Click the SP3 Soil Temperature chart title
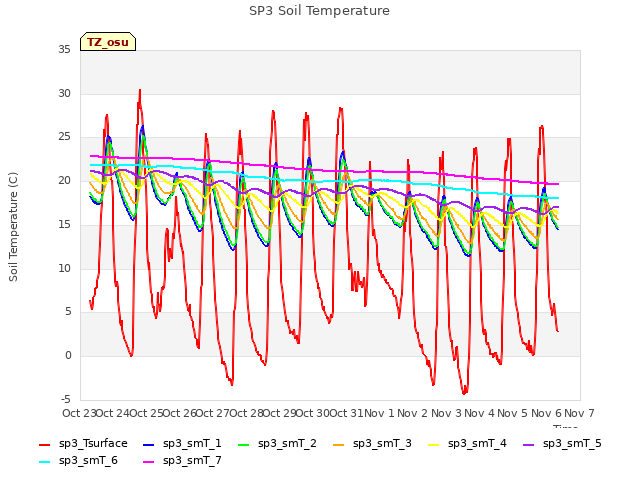This screenshot has width=640, height=480. coord(320,11)
